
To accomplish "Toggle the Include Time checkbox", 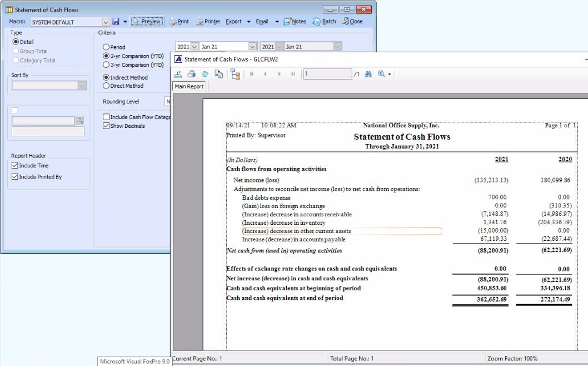I will point(15,165).
